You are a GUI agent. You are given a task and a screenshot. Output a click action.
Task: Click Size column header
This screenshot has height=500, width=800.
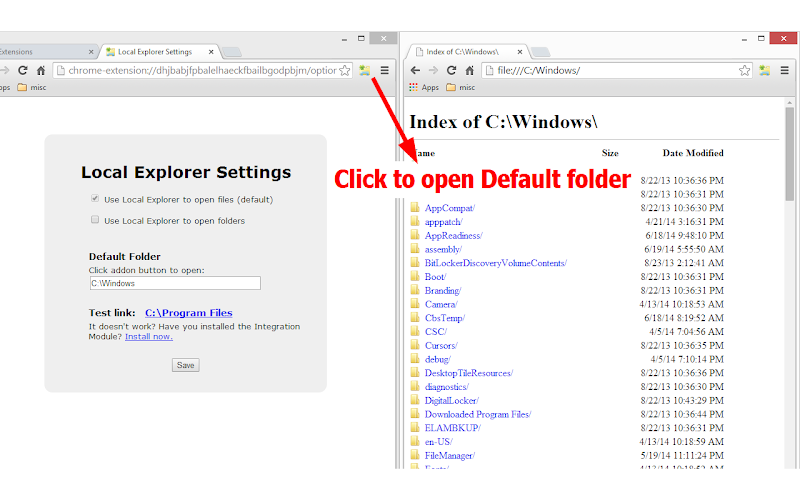point(610,153)
